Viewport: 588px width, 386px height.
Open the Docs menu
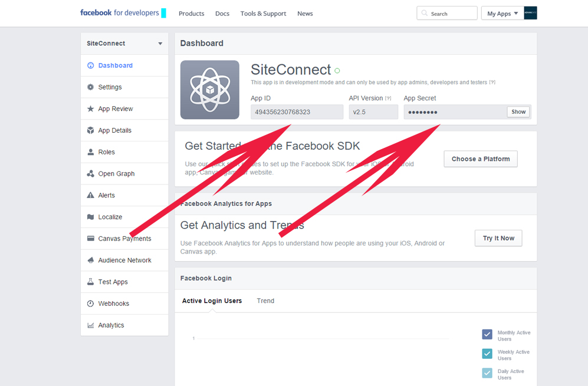click(x=222, y=14)
